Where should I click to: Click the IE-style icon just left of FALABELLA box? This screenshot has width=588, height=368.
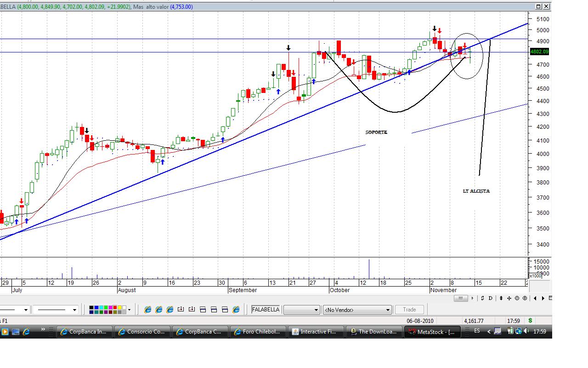(x=236, y=310)
